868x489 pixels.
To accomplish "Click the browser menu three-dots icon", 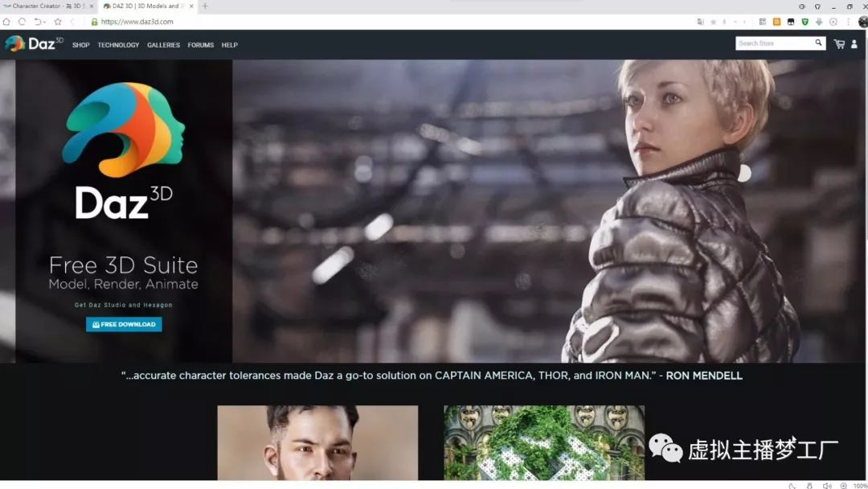I will [848, 22].
